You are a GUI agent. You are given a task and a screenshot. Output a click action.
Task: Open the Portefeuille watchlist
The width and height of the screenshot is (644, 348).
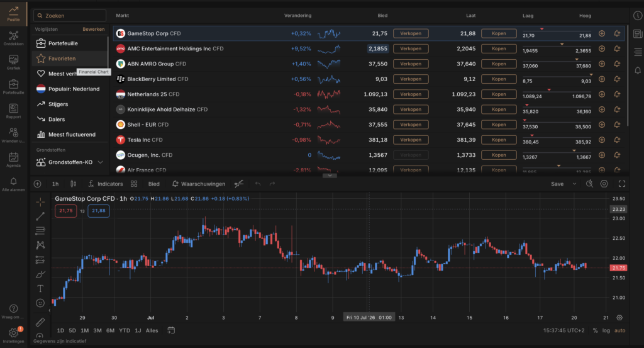click(x=70, y=43)
